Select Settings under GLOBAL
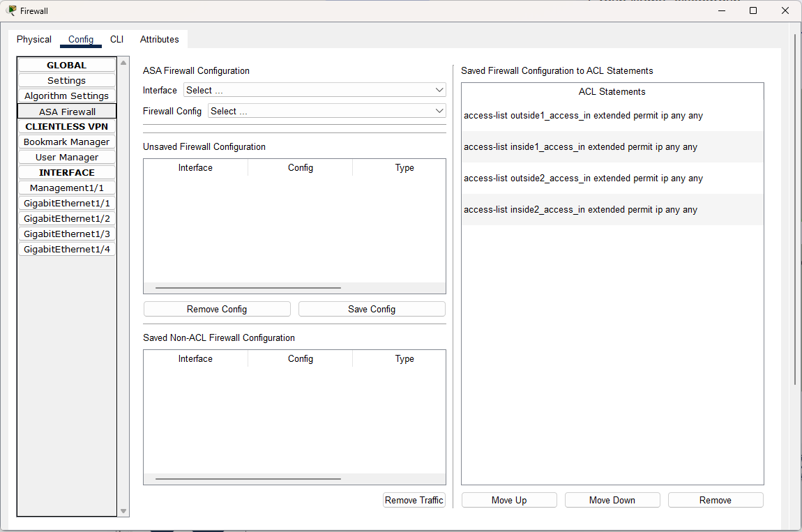802x532 pixels. (66, 79)
